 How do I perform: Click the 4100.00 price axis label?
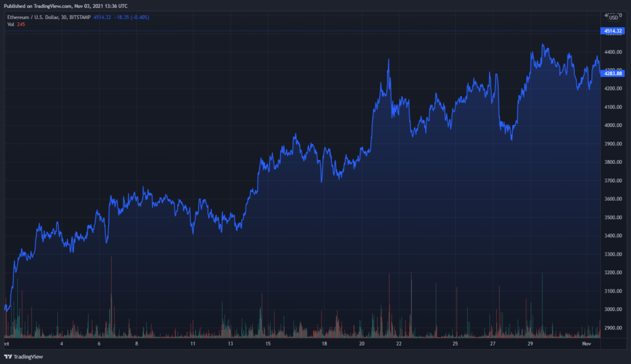tap(613, 107)
